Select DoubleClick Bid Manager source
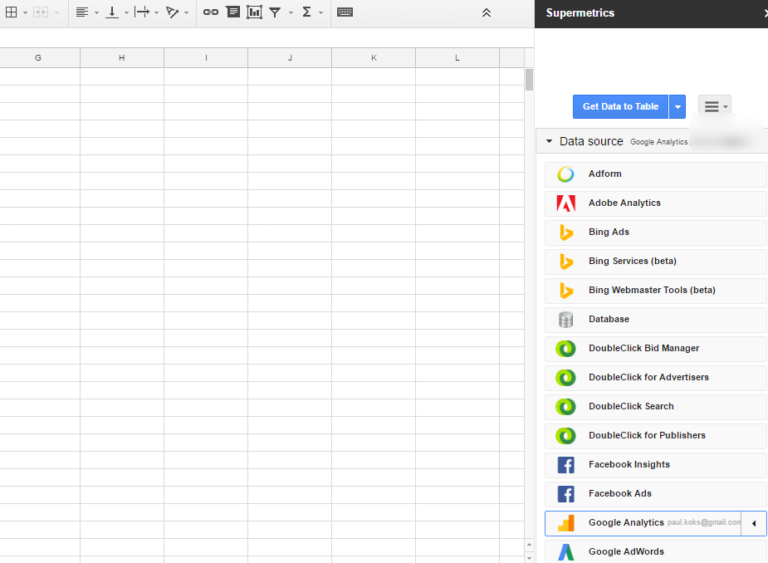Viewport: 768px width, 563px height. 655,348
